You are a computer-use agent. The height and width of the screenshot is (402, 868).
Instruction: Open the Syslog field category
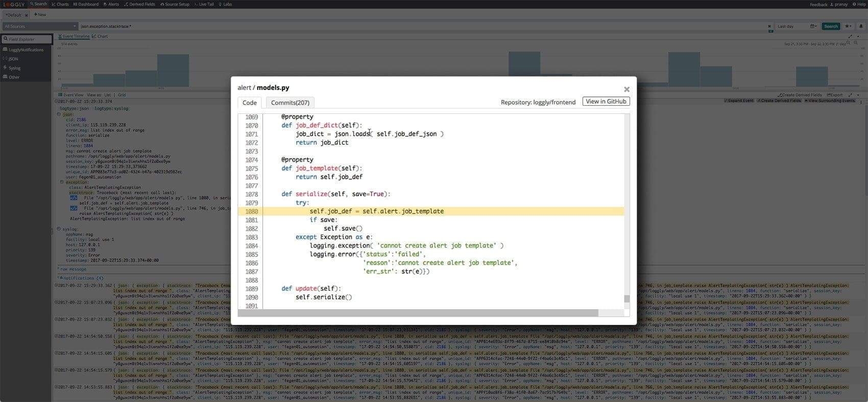coord(14,68)
